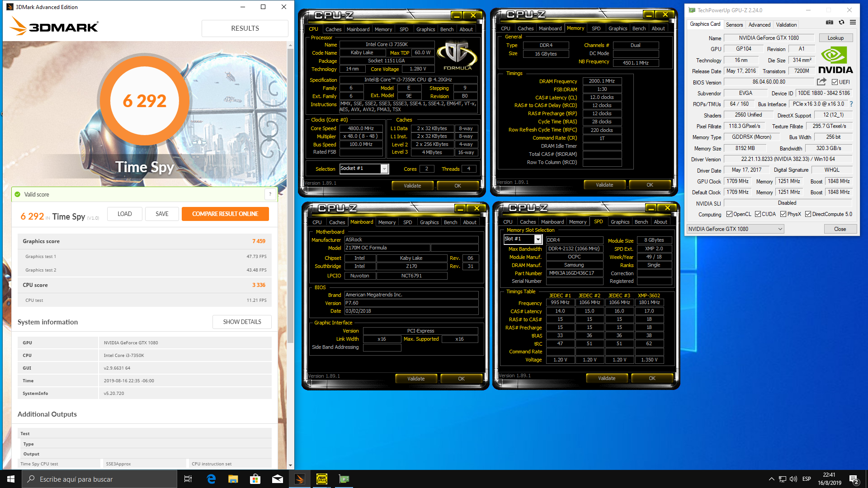Viewport: 868px width, 488px height.
Task: Click the SAVE button
Action: 162,214
